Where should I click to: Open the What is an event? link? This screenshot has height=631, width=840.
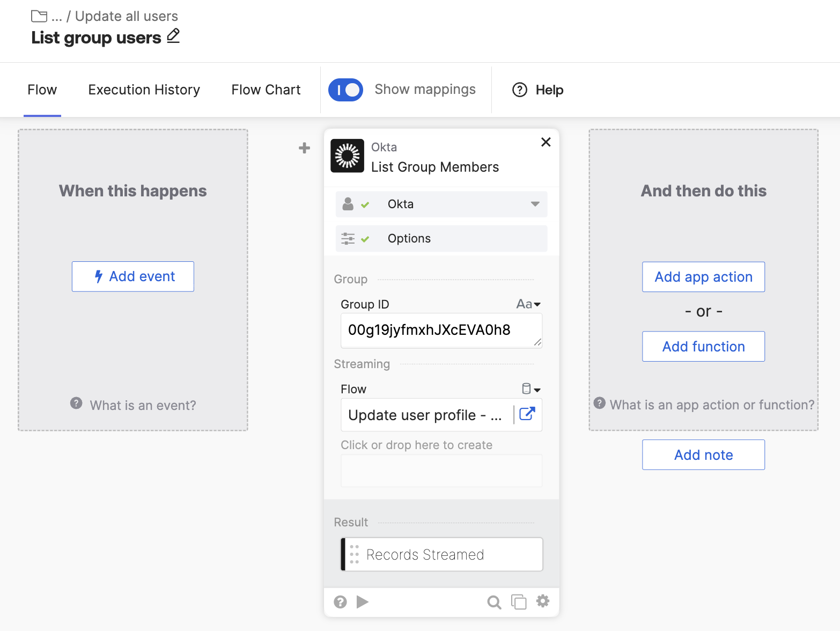pyautogui.click(x=143, y=405)
